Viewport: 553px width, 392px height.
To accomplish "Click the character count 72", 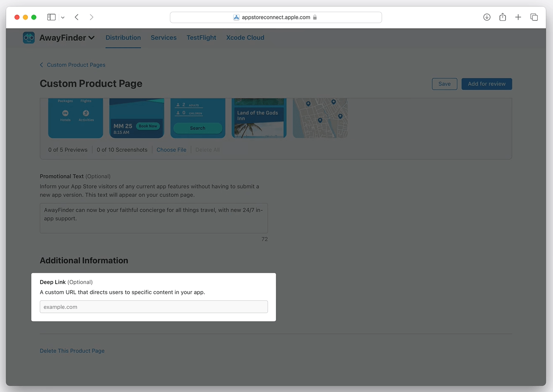I will tap(264, 239).
